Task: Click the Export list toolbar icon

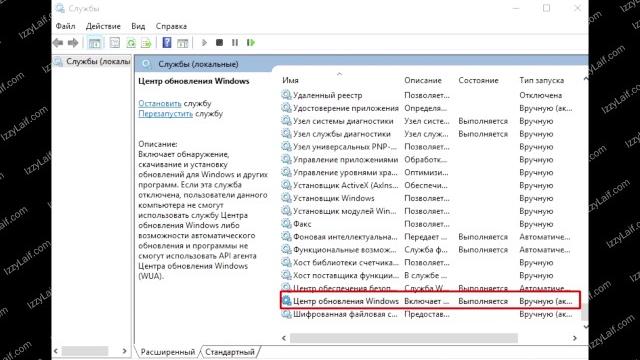Action: (146, 42)
